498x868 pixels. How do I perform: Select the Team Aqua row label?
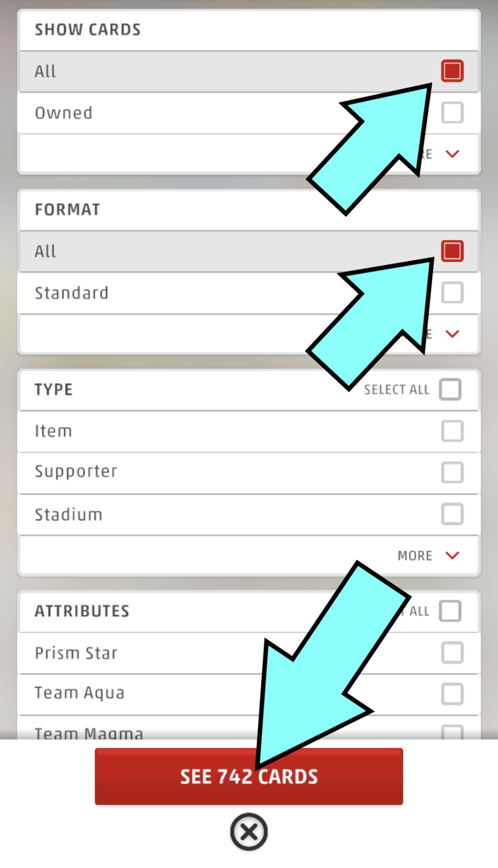tap(80, 693)
